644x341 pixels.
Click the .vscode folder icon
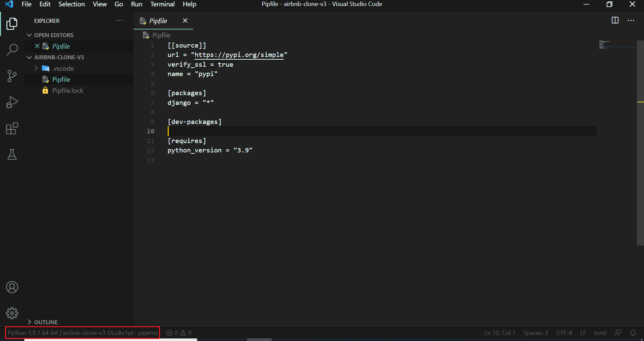(46, 68)
